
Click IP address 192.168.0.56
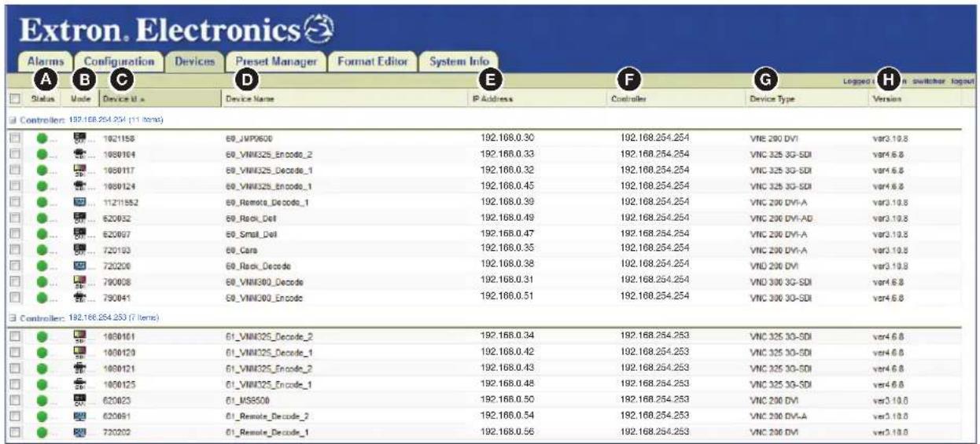point(508,431)
